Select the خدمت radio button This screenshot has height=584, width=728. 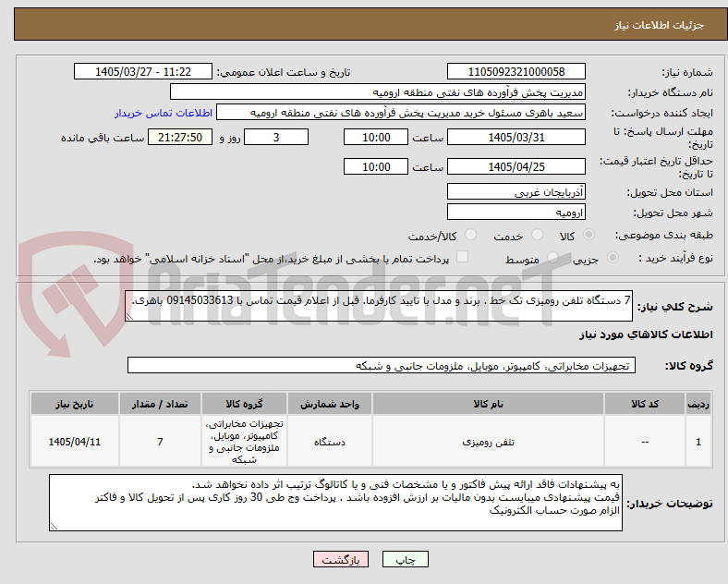coord(537,235)
